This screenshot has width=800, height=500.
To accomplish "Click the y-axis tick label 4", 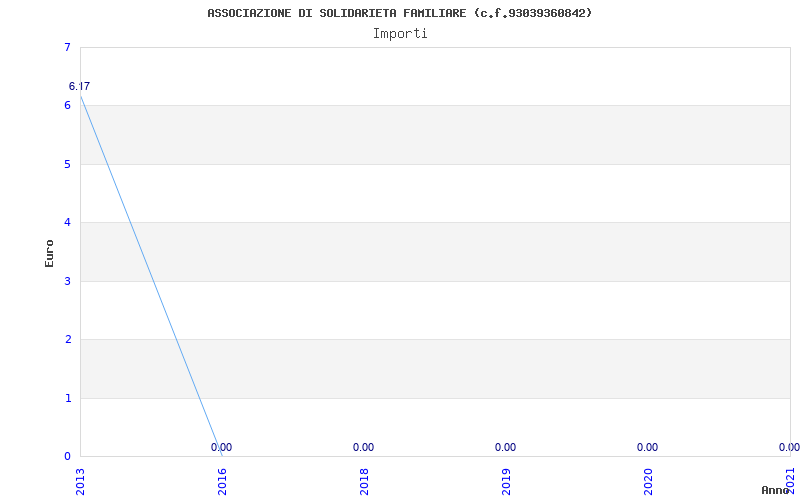I will pos(67,222).
